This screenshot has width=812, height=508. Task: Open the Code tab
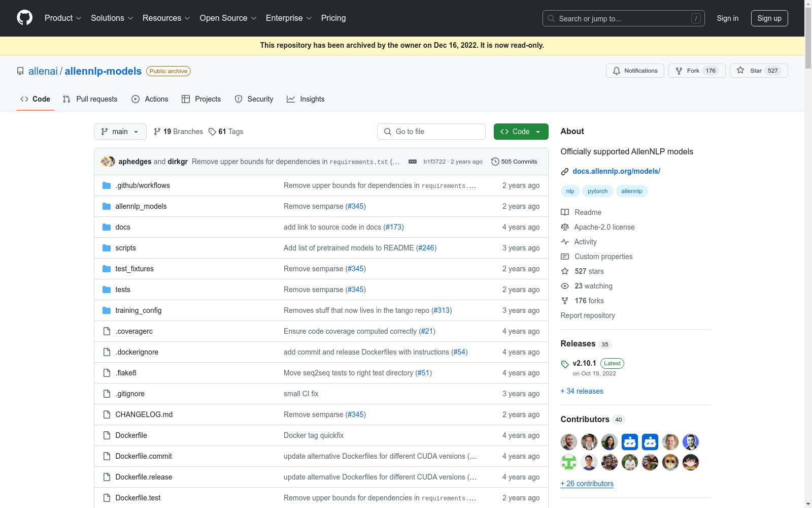point(36,99)
